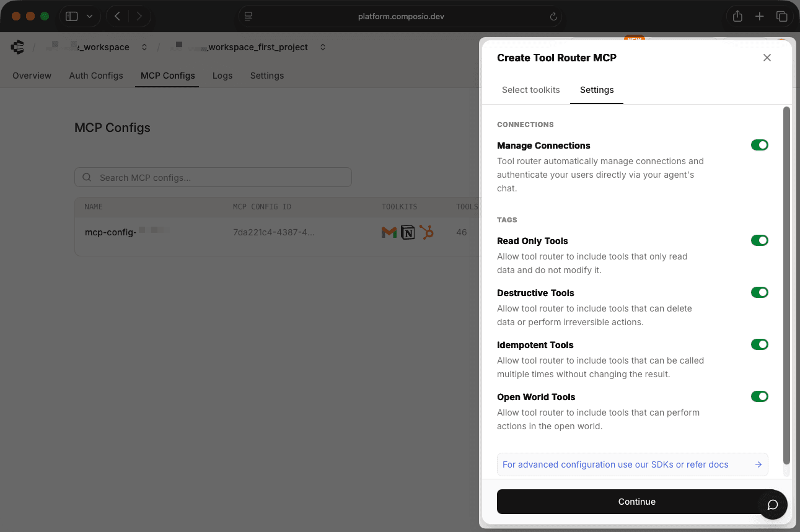
Task: Open the project switcher next to first_project
Action: coord(322,47)
